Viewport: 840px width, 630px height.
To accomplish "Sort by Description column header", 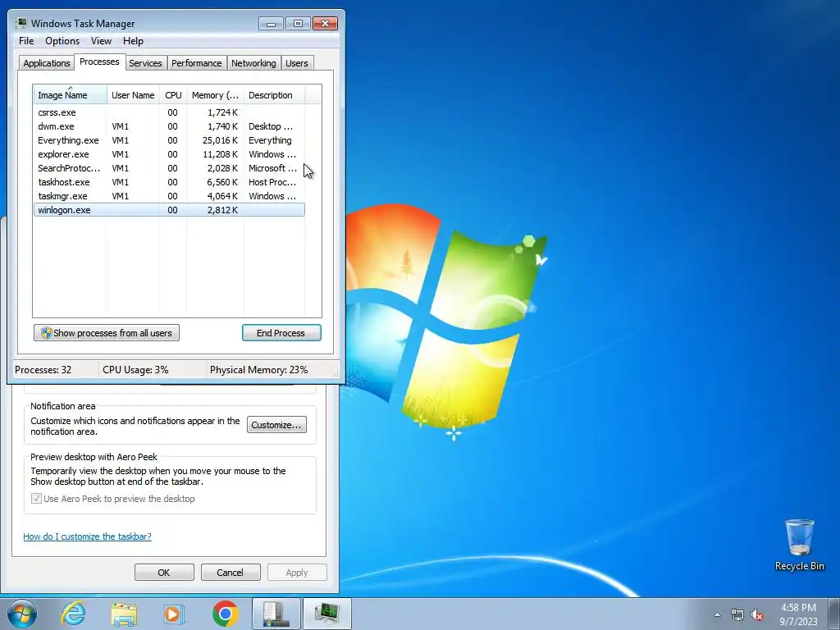I will click(274, 95).
